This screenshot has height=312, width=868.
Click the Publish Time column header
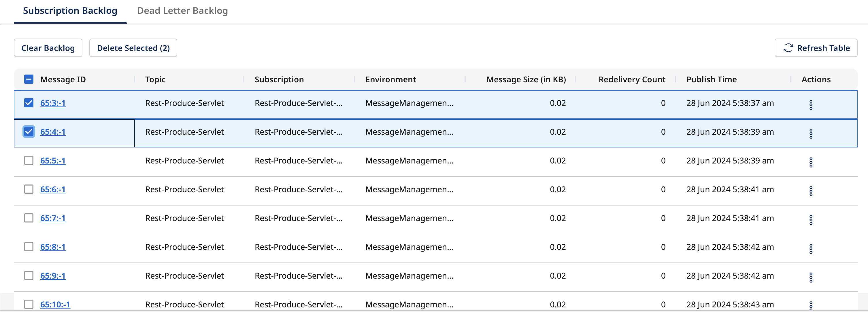(711, 79)
